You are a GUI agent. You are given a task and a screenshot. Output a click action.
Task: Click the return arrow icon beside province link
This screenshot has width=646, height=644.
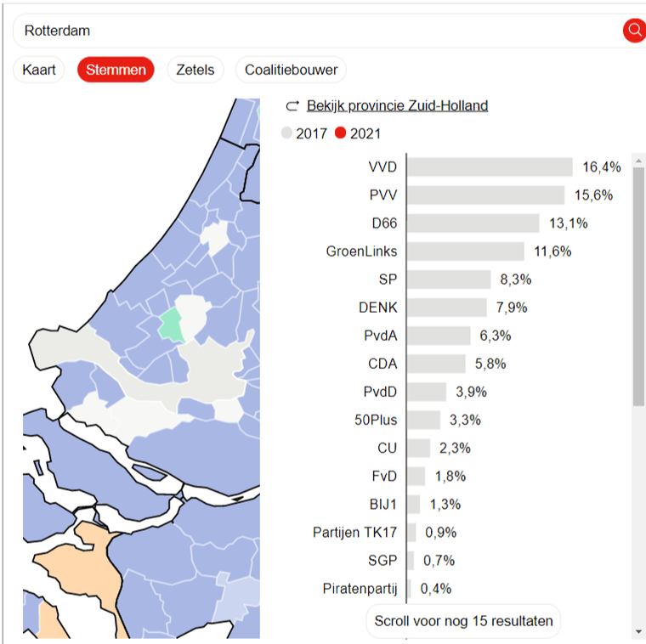click(292, 106)
